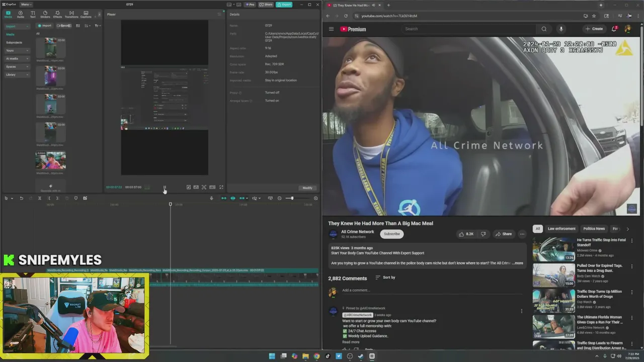This screenshot has height=362, width=644.
Task: Open the Stickers tab in CapCut
Action: [45, 14]
